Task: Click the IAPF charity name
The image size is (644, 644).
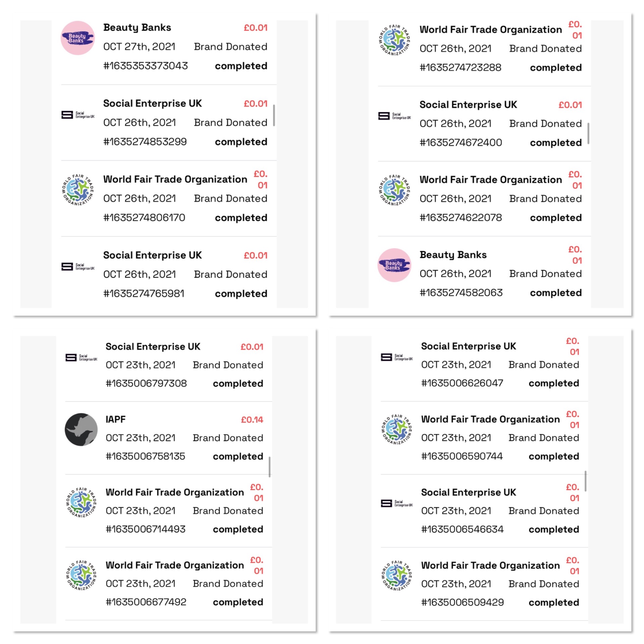Action: (116, 419)
